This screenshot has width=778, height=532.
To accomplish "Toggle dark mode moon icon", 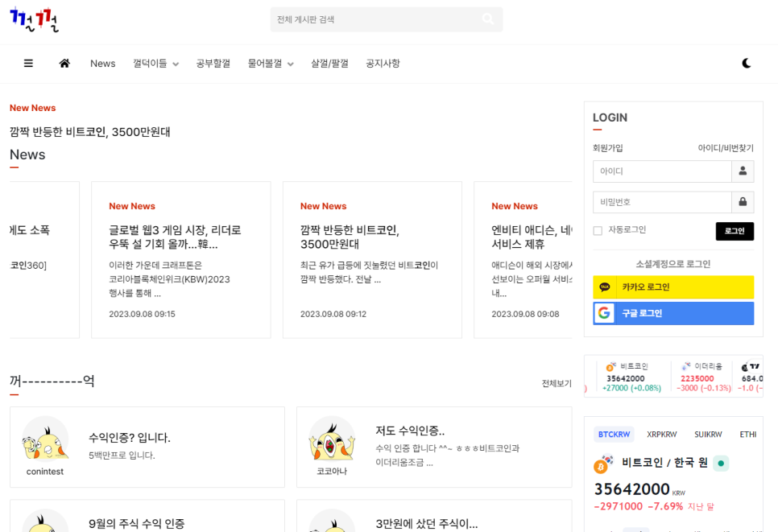I will click(x=747, y=64).
